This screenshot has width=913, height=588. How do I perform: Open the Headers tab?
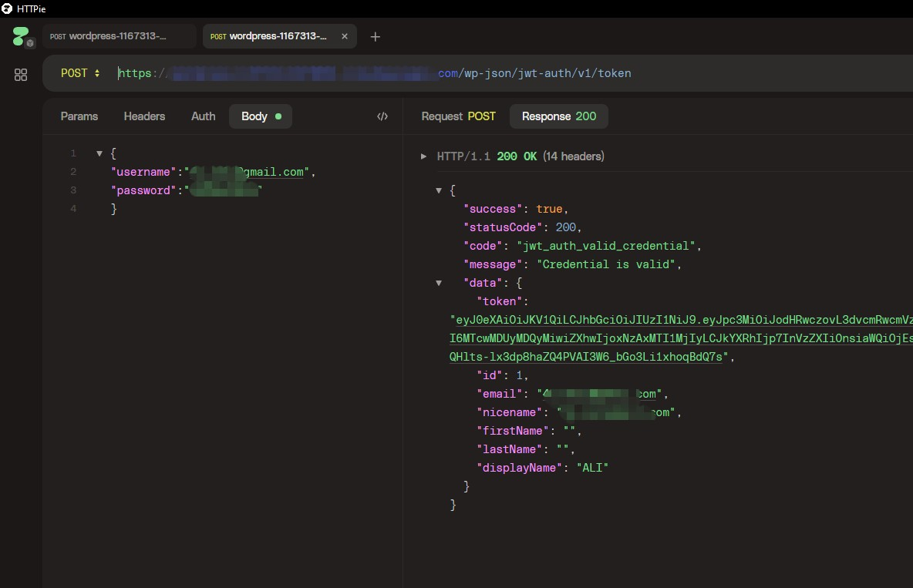[x=144, y=116]
